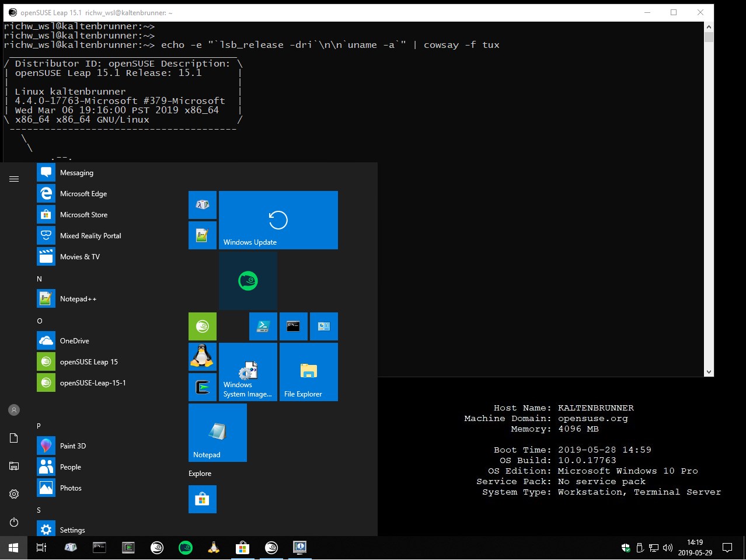This screenshot has width=746, height=560.
Task: Open the monitor info taskbar icon
Action: tap(299, 548)
